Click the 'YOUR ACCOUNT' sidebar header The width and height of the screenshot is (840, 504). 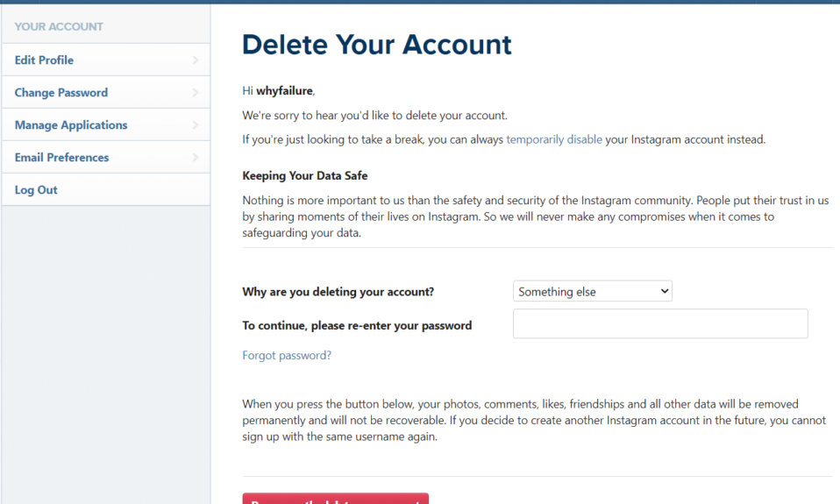[59, 27]
